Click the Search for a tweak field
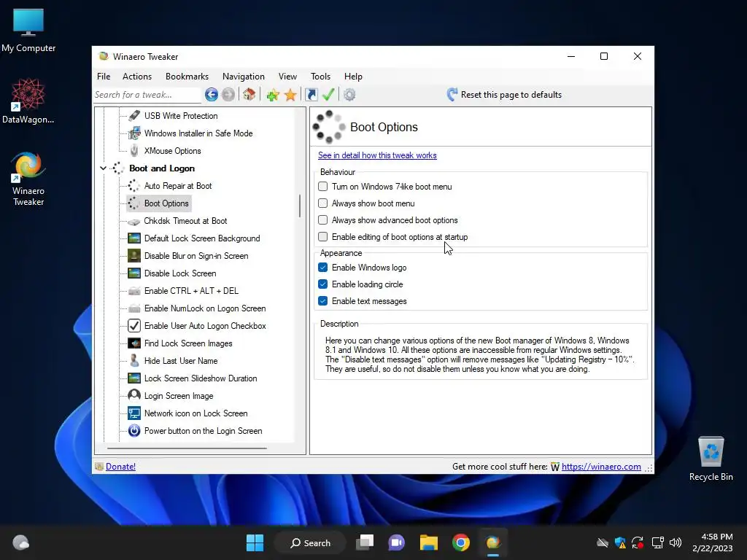The width and height of the screenshot is (747, 560). (x=147, y=95)
